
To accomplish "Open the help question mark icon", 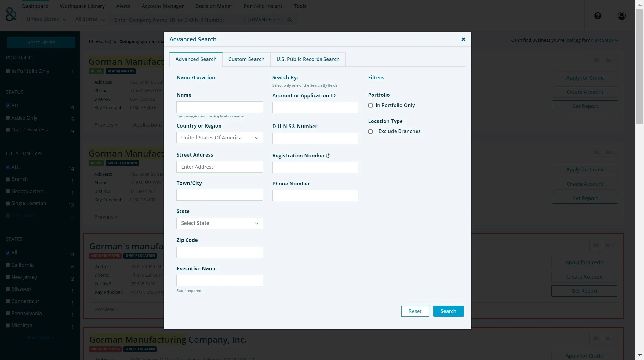I will pyautogui.click(x=598, y=16).
